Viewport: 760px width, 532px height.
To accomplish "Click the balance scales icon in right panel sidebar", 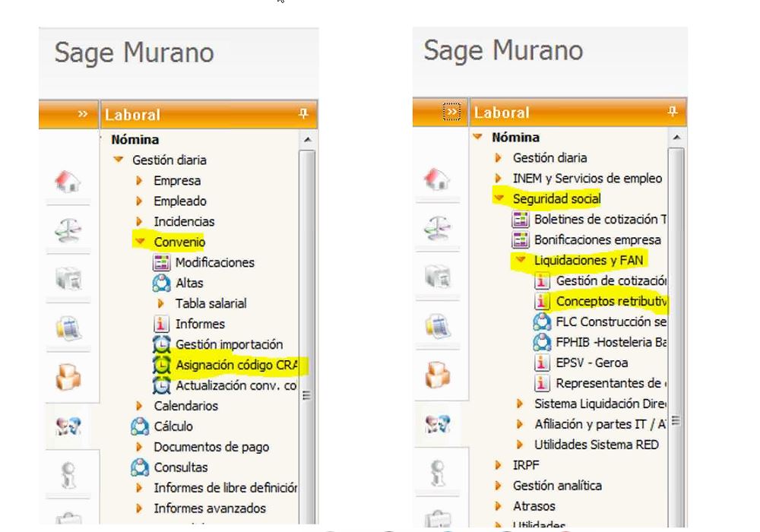I will click(437, 228).
